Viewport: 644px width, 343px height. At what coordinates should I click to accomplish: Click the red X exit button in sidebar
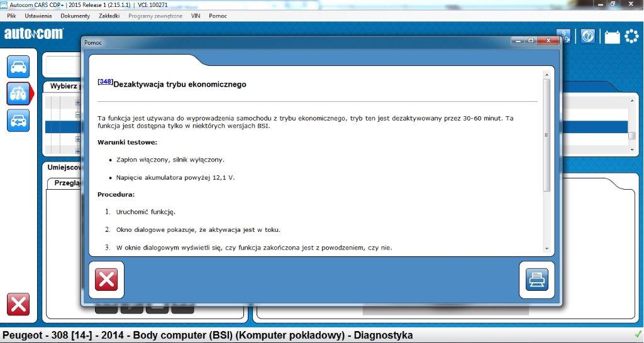tap(18, 305)
